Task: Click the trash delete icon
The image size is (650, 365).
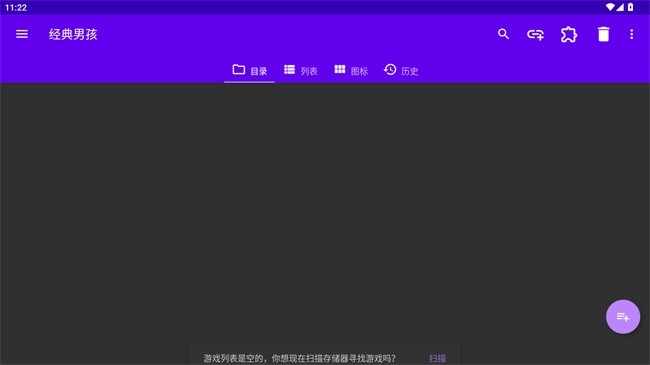Action: (x=604, y=34)
